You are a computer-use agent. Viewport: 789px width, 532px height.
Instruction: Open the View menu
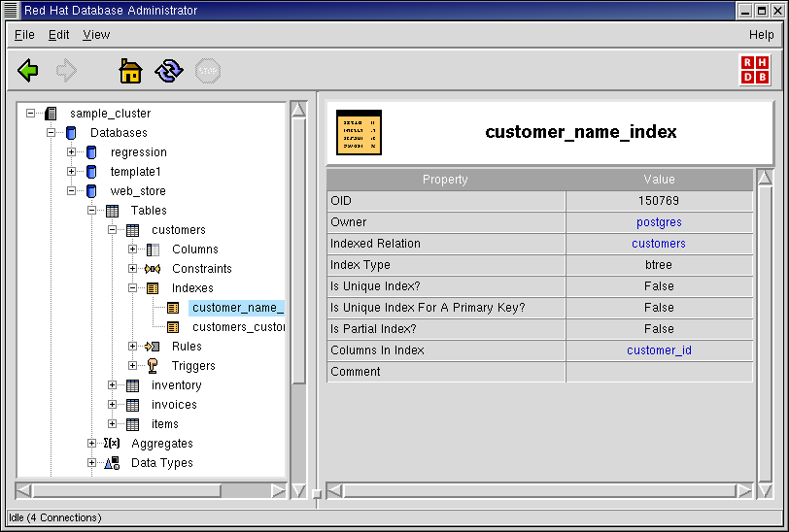96,34
